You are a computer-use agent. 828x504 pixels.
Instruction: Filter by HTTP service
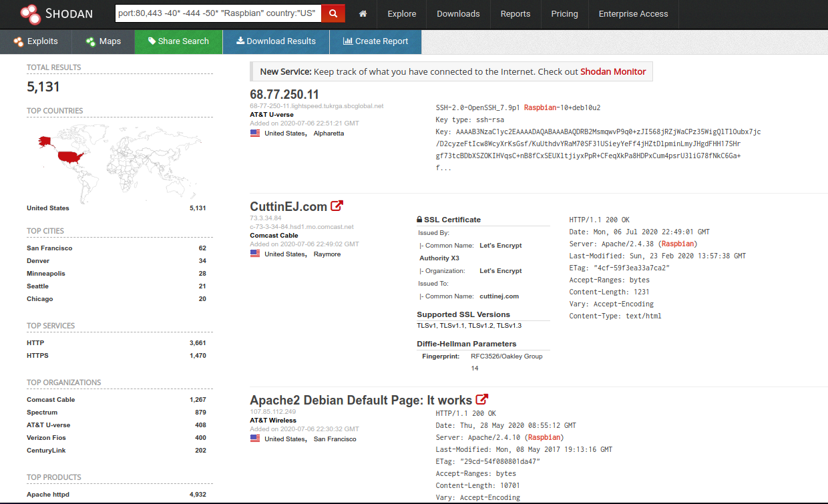tap(35, 343)
